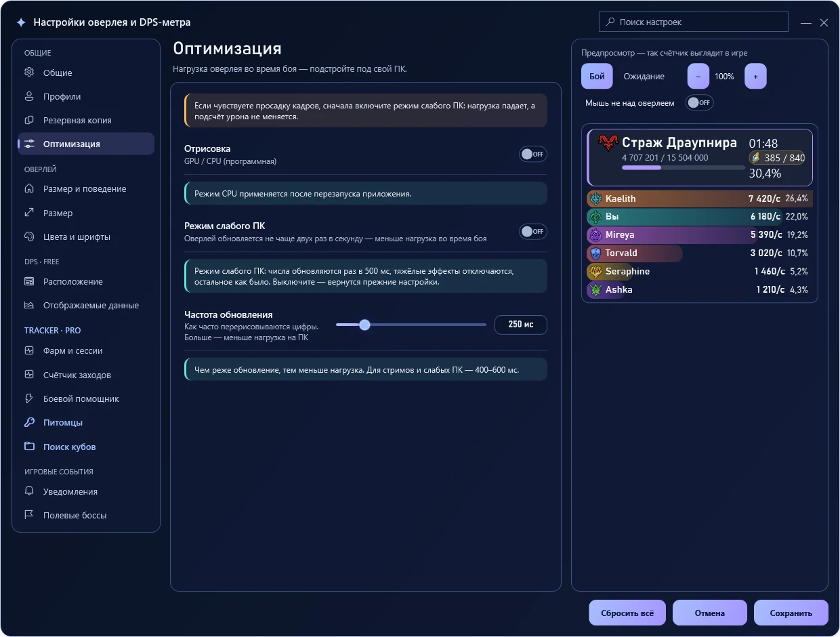Select Размер и поведение in sidebar
This screenshot has height=637, width=840.
point(86,188)
